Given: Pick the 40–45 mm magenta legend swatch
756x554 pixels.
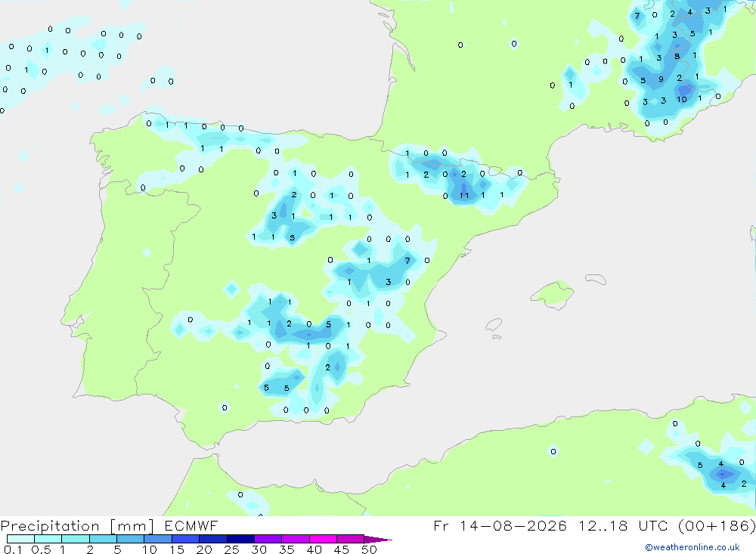Looking at the screenshot, I should 323,539.
